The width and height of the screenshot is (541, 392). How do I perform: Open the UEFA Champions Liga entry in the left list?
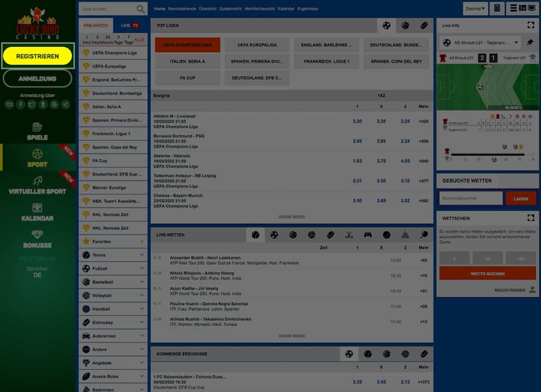click(x=113, y=53)
